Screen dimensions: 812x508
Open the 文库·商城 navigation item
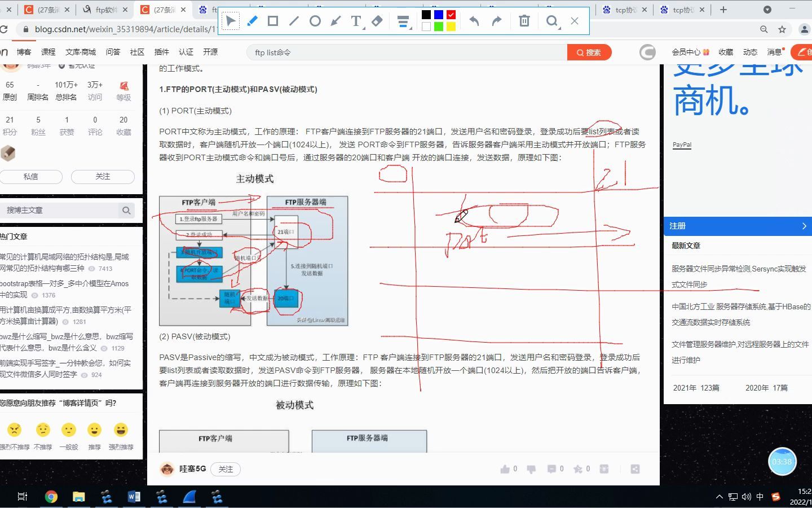tap(81, 52)
